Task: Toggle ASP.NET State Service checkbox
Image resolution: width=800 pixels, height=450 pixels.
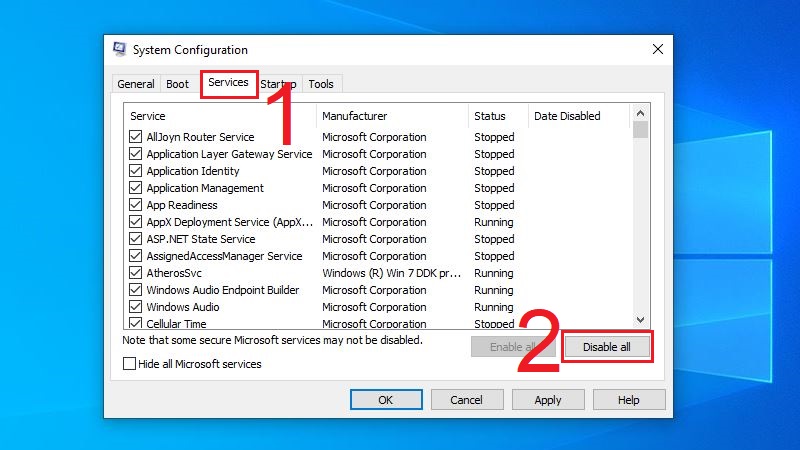Action: pos(136,239)
